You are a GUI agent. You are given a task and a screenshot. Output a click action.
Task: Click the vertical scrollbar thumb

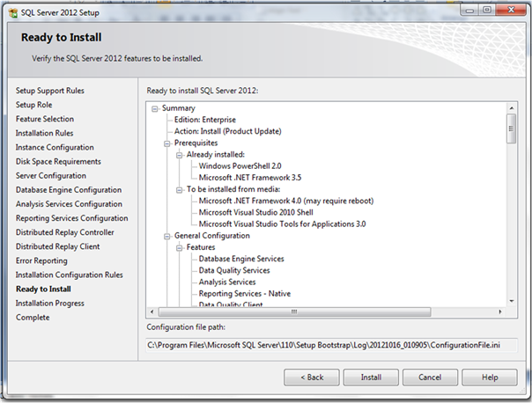[512, 128]
